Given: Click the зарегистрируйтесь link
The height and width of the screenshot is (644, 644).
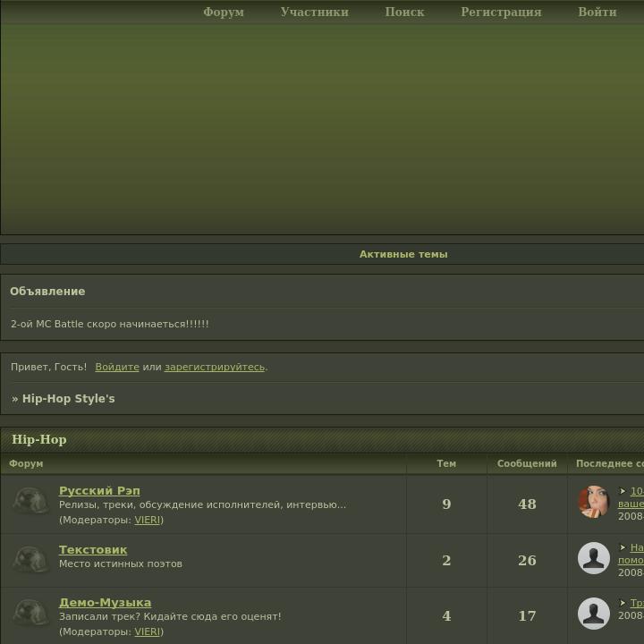Looking at the screenshot, I should [215, 367].
